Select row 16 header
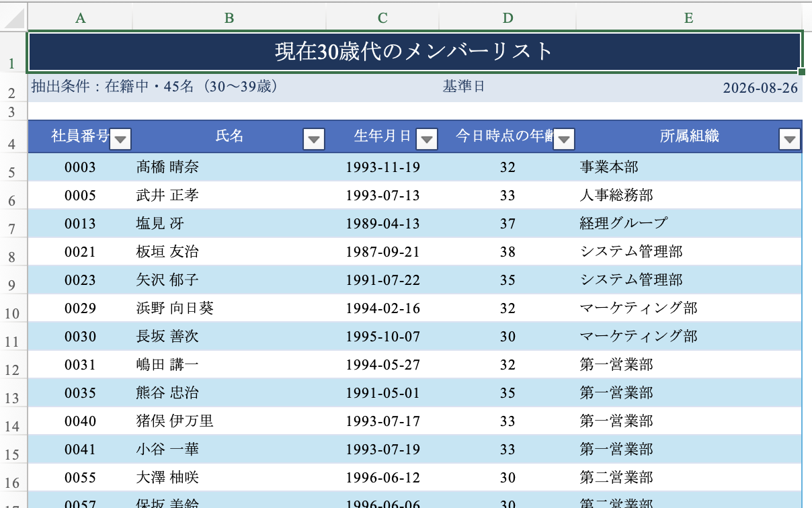This screenshot has width=812, height=508. 13,477
